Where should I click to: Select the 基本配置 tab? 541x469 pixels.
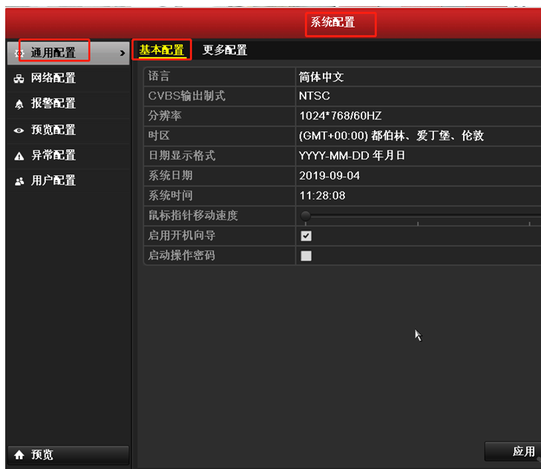pos(161,50)
